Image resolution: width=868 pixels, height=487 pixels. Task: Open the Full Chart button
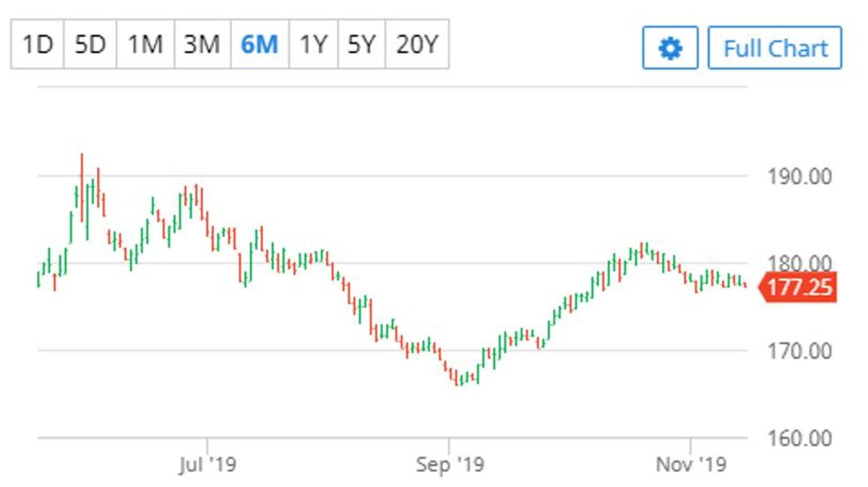(x=775, y=48)
